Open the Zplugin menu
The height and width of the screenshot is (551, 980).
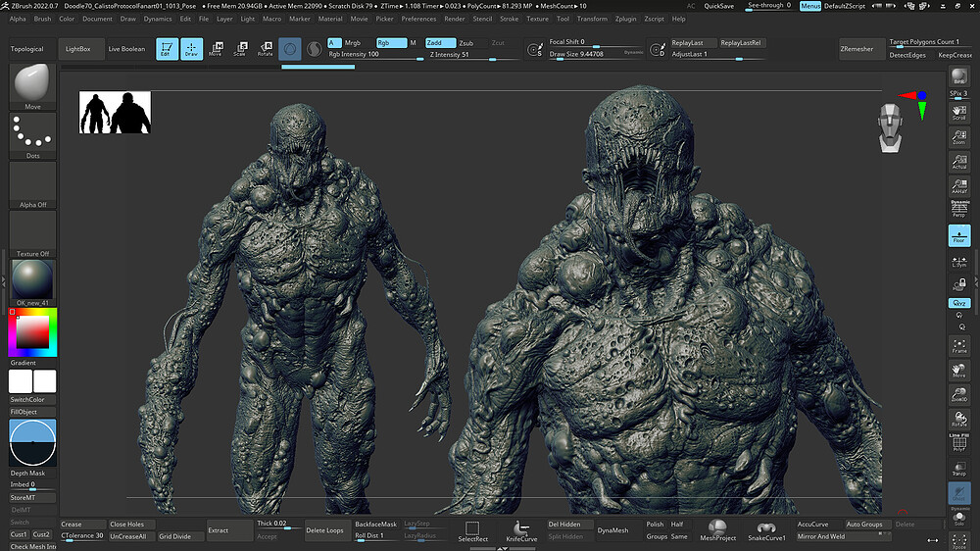625,19
